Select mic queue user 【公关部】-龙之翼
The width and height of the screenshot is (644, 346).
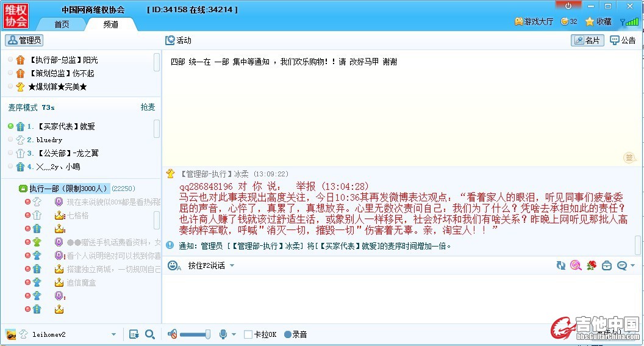click(68, 153)
